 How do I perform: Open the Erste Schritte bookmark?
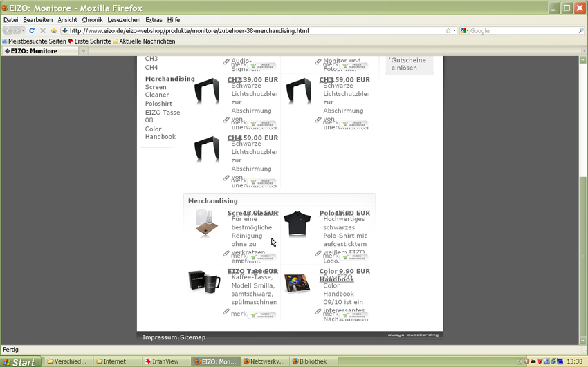click(89, 41)
